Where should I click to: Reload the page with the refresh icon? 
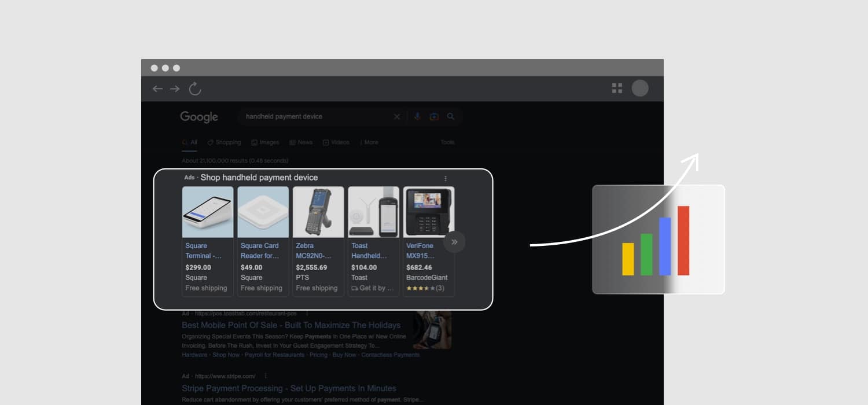tap(195, 89)
